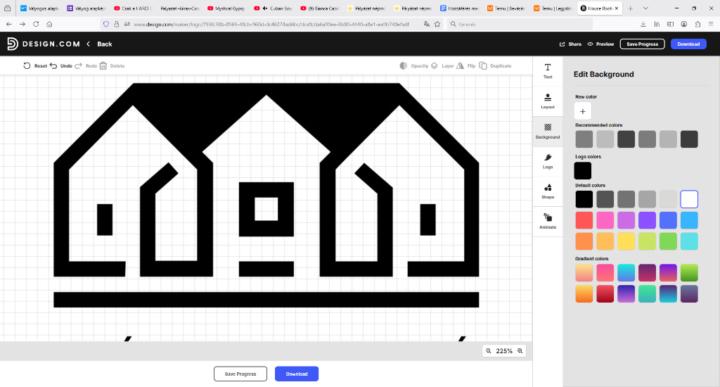The height and width of the screenshot is (387, 720).
Task: Select the white default color swatch
Action: [x=689, y=199]
